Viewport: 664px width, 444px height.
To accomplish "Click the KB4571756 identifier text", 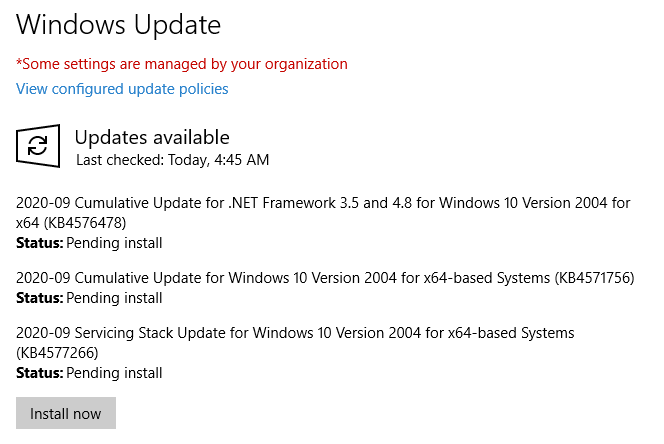I will tap(595, 278).
